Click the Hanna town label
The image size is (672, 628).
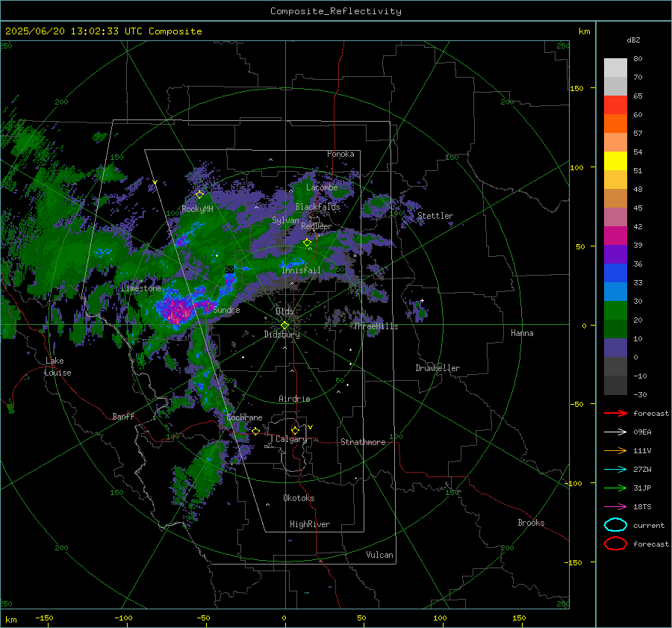pyautogui.click(x=522, y=333)
